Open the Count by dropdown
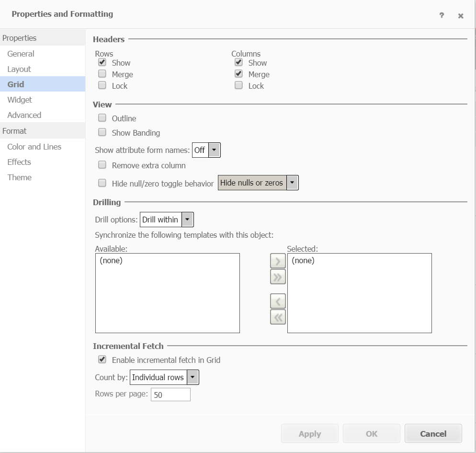476x453 pixels. pyautogui.click(x=193, y=377)
